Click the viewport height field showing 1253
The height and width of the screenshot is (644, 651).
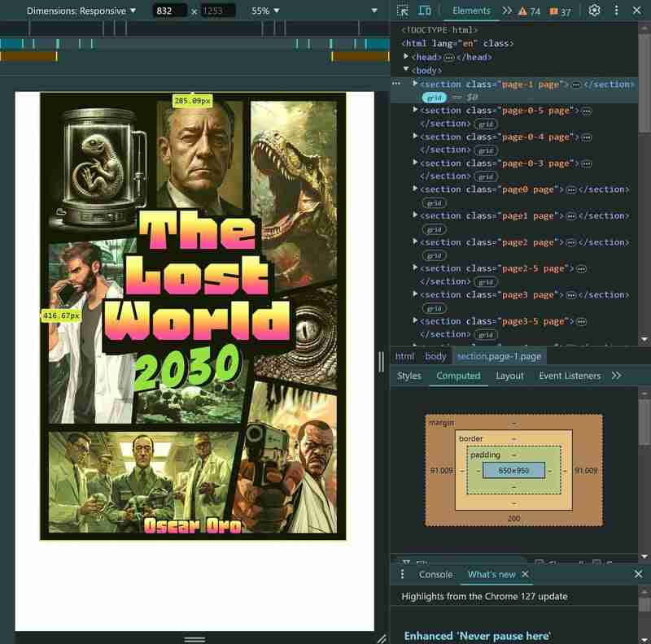coord(218,11)
